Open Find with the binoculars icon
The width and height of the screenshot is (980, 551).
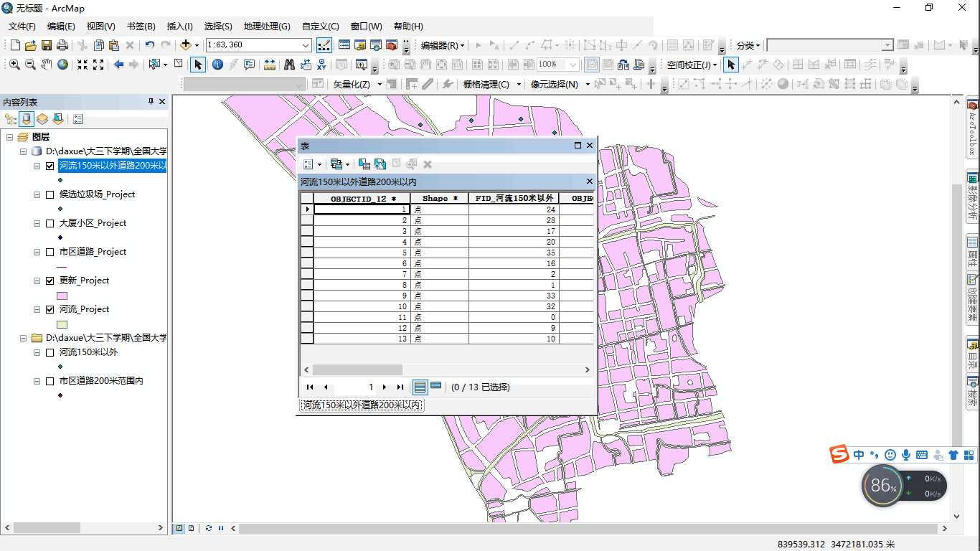click(289, 65)
